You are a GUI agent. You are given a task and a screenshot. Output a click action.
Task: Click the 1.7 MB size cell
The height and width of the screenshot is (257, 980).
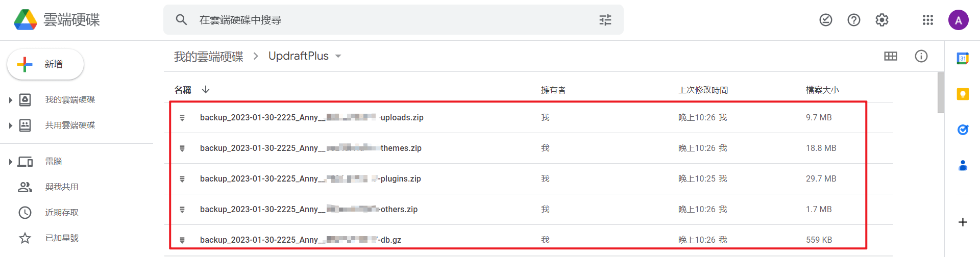tap(819, 210)
